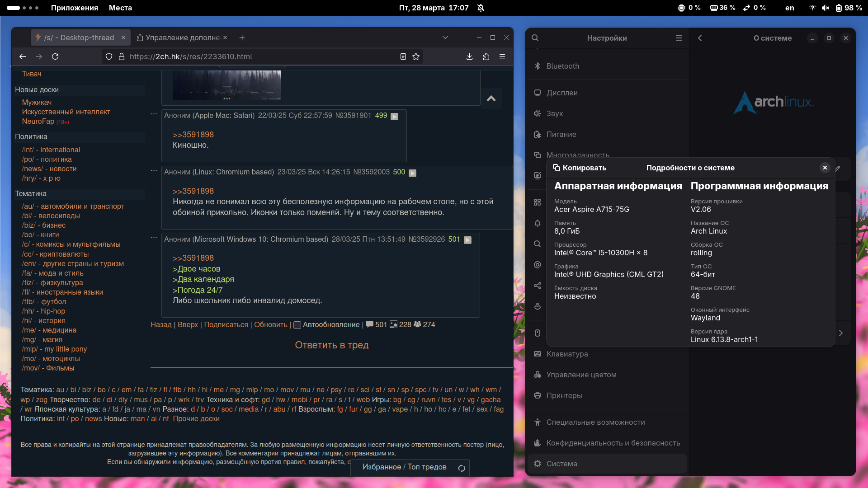Click the Подписаться link under the thread
868x488 pixels.
coord(226,325)
